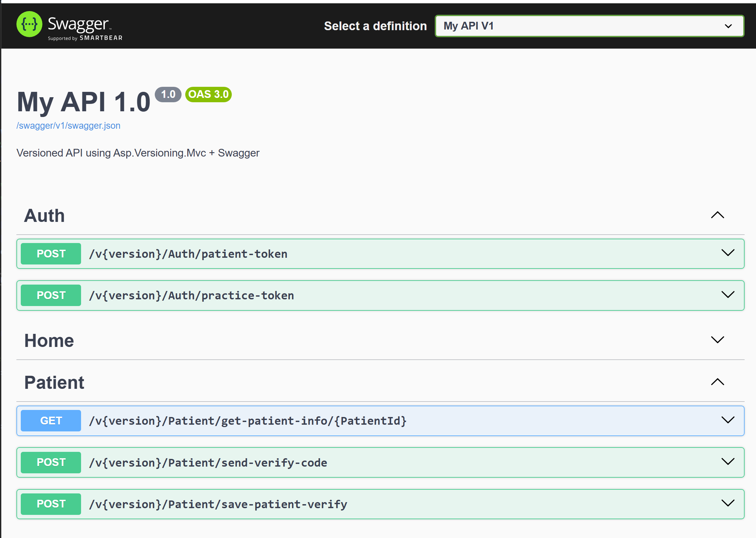Click the /v{version}/Patient/save-patient-verify path
756x538 pixels.
coord(218,504)
